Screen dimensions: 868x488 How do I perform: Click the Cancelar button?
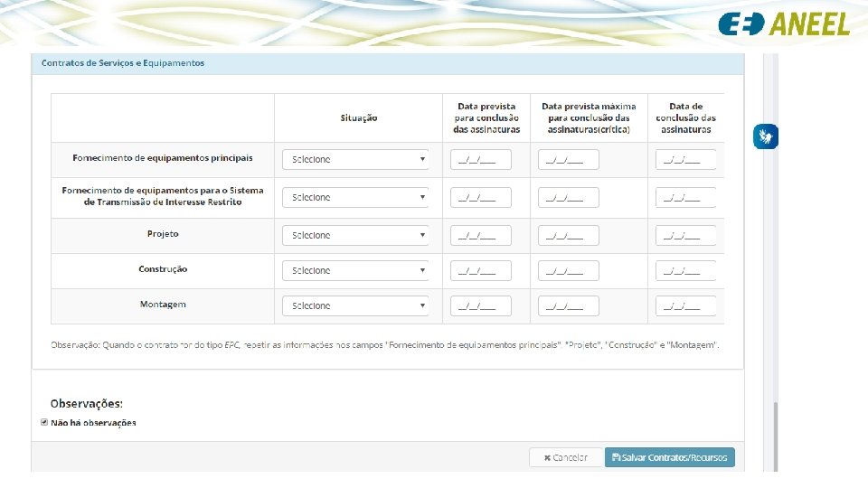tap(565, 457)
